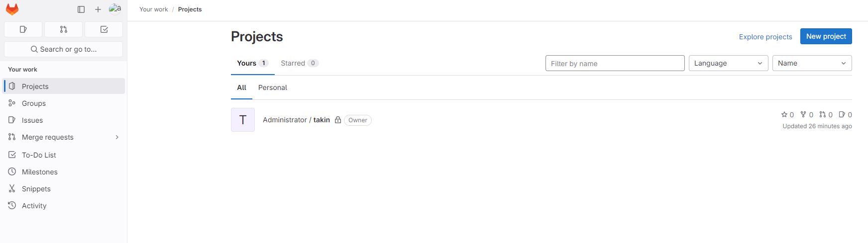The height and width of the screenshot is (243, 868).
Task: Click the takin project avatar
Action: [243, 120]
